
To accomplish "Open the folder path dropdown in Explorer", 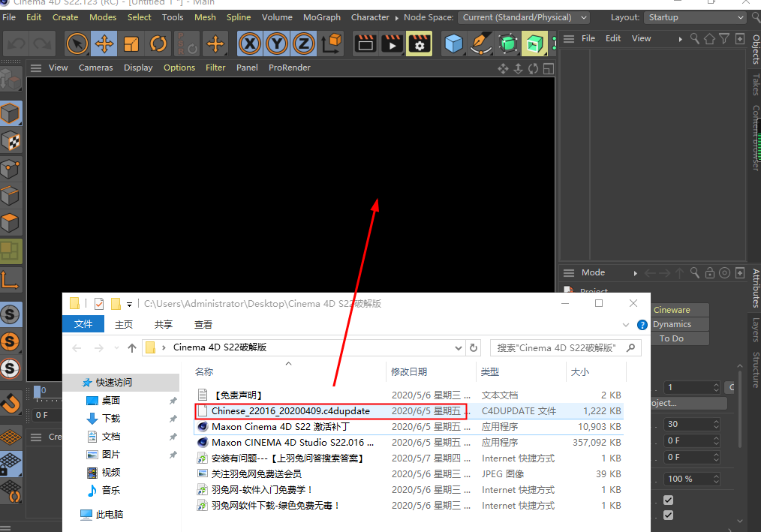I will click(x=459, y=347).
